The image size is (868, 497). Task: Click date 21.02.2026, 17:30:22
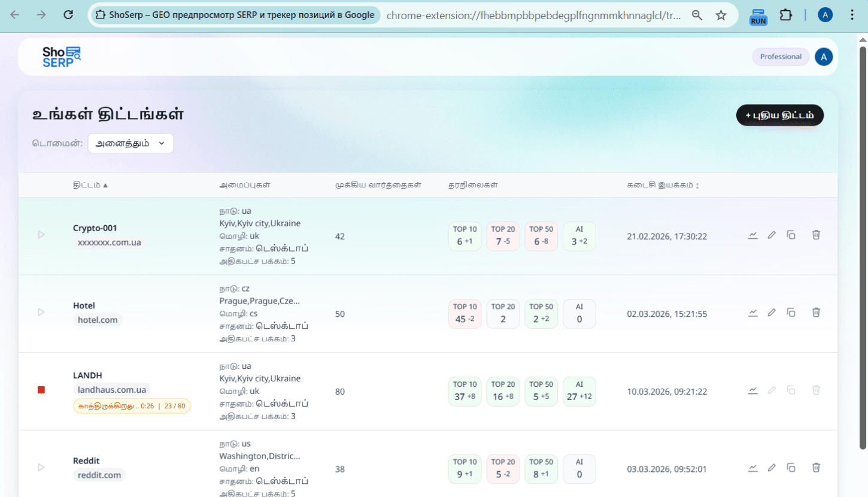667,237
